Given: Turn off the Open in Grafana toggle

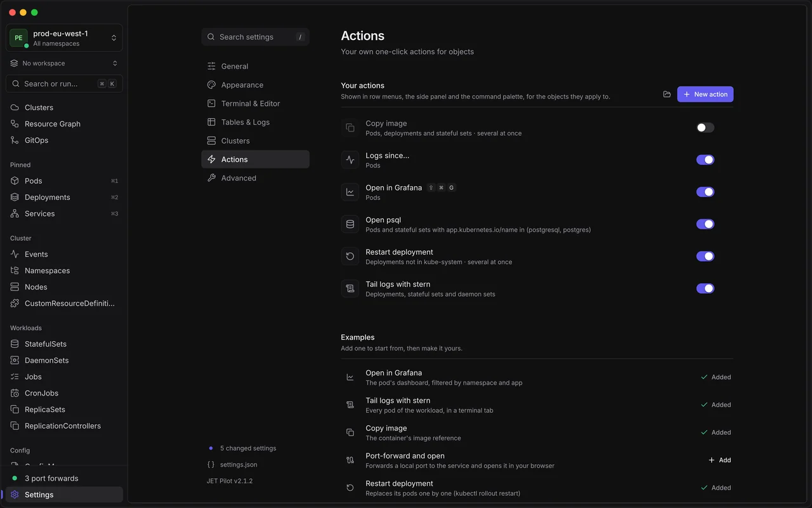Looking at the screenshot, I should [x=705, y=192].
